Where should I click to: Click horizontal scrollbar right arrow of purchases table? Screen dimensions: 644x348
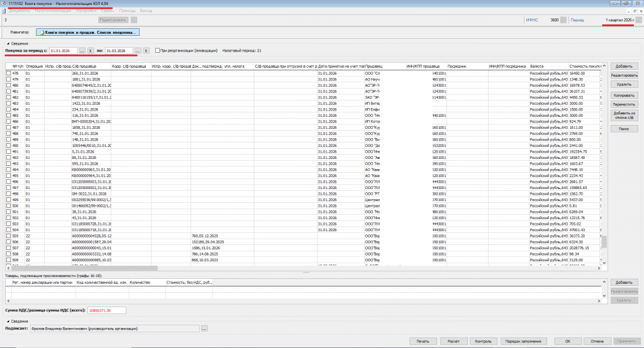[x=599, y=268]
